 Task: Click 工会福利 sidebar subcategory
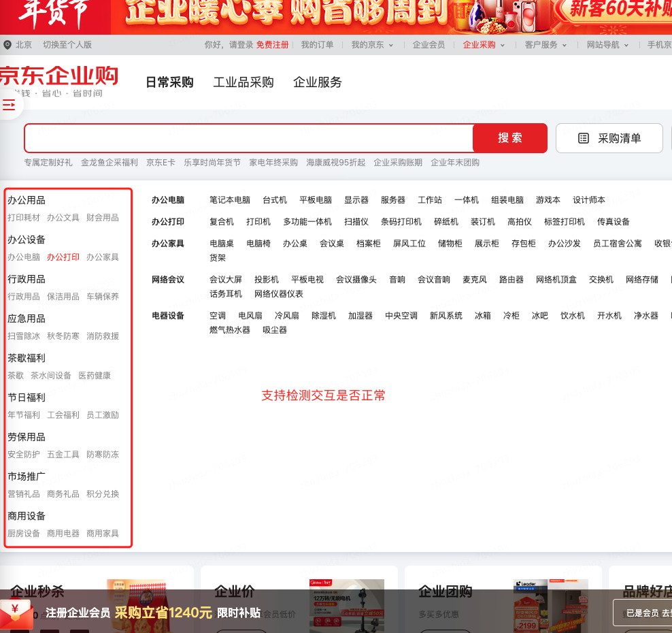[x=63, y=415]
